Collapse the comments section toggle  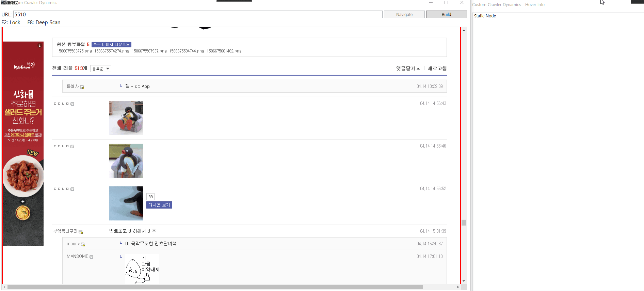point(408,68)
